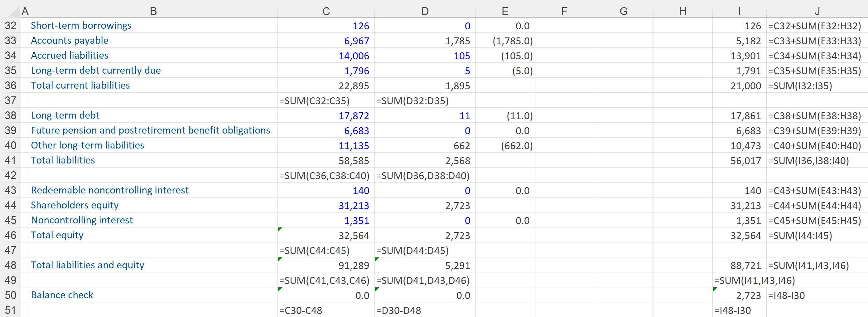Click the =I48-I30 formula in column J
868x317 pixels.
click(x=786, y=296)
